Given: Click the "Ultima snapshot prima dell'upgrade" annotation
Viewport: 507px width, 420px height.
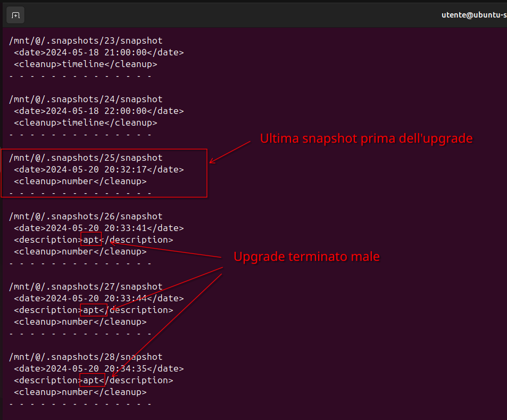Looking at the screenshot, I should tap(366, 138).
